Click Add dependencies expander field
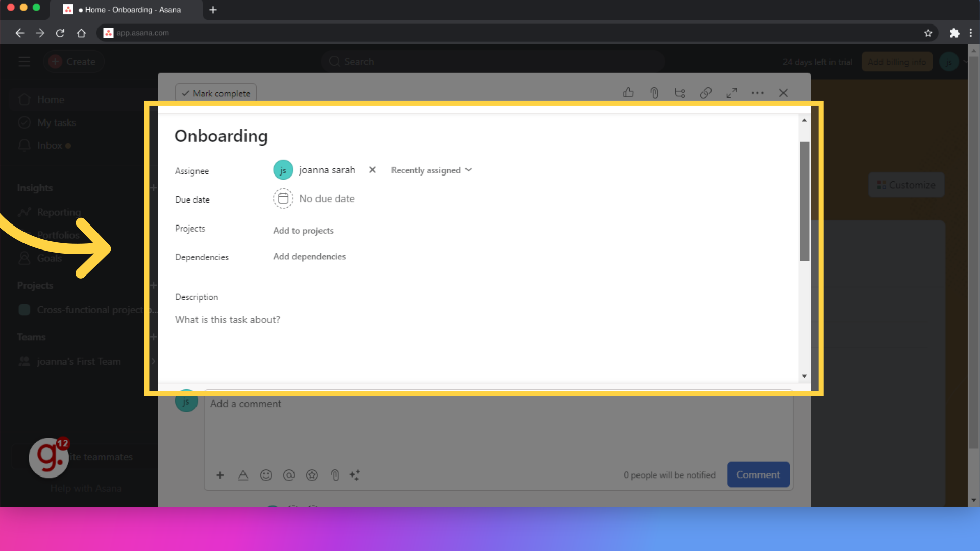The width and height of the screenshot is (980, 551). point(309,256)
